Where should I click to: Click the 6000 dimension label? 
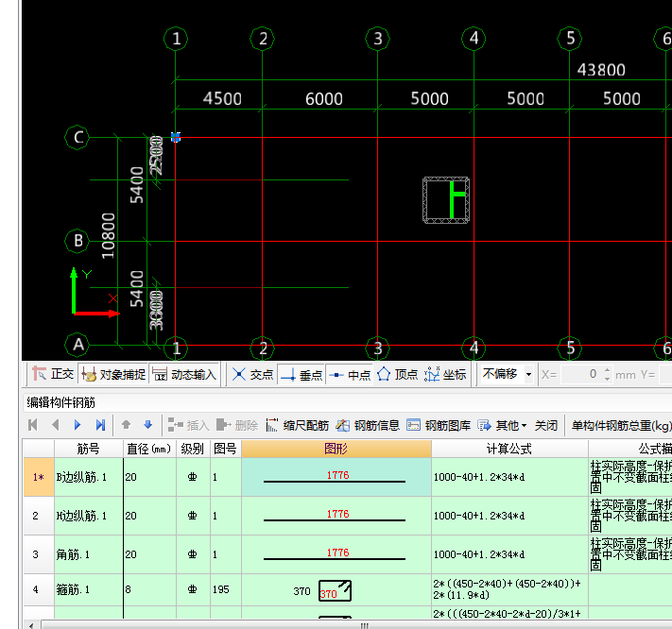[324, 99]
